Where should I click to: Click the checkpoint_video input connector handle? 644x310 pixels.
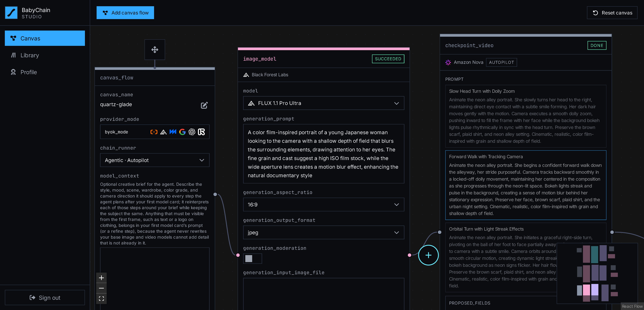tap(440, 232)
